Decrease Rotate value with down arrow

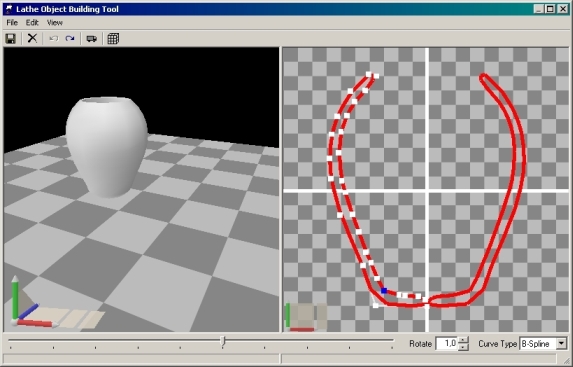pyautogui.click(x=463, y=347)
